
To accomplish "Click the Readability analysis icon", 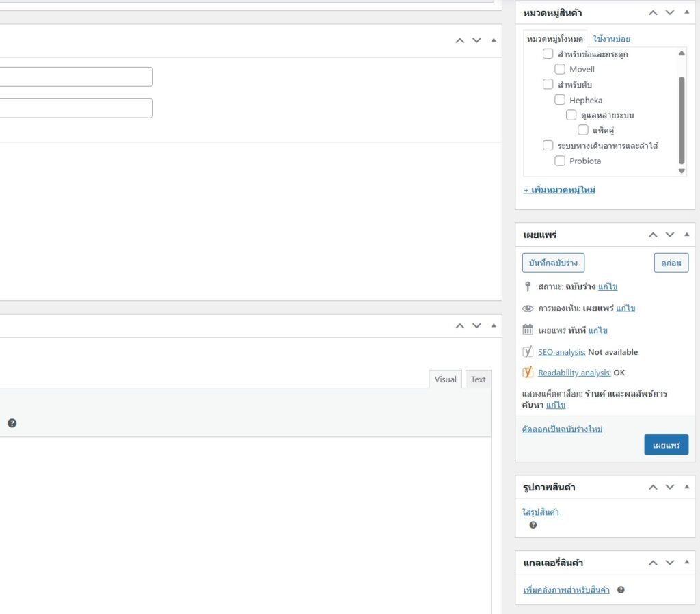I will point(528,373).
